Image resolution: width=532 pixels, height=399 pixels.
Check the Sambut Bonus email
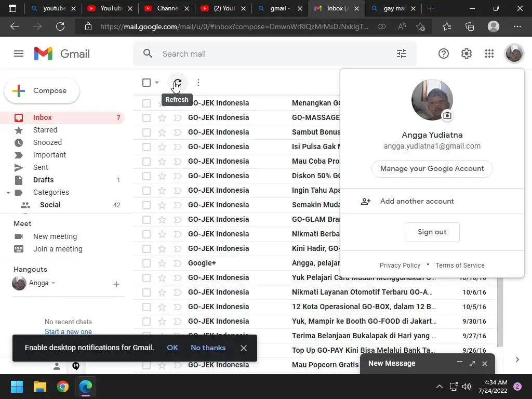click(147, 132)
